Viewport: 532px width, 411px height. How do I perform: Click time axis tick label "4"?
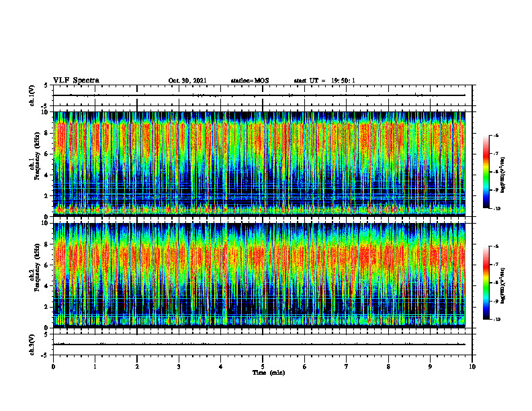pyautogui.click(x=221, y=367)
